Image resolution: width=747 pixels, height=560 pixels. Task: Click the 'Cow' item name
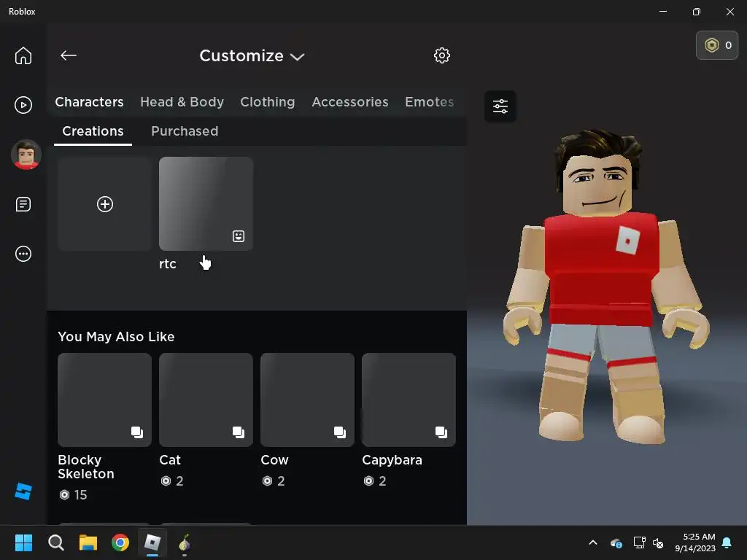[x=274, y=460]
